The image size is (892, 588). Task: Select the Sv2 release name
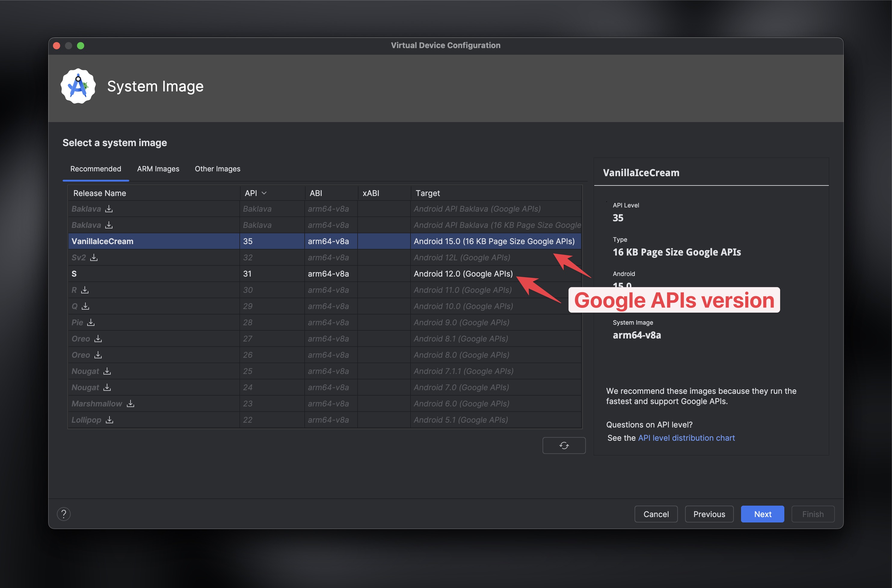coord(78,257)
